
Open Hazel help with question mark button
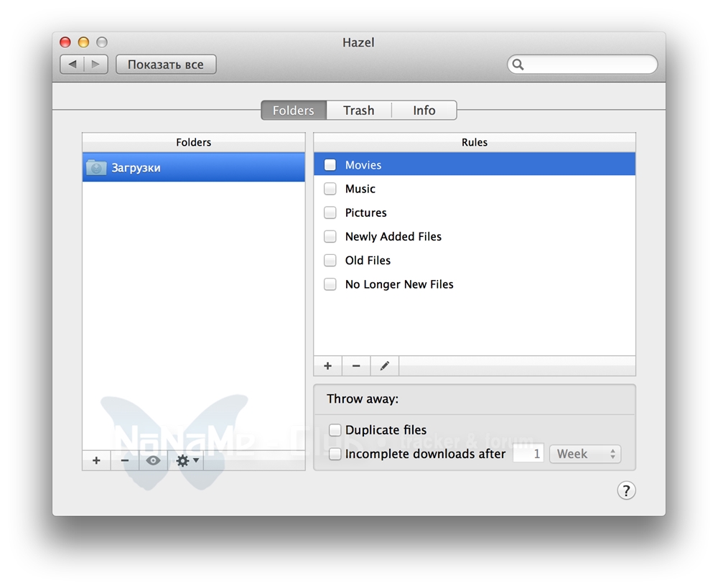626,490
